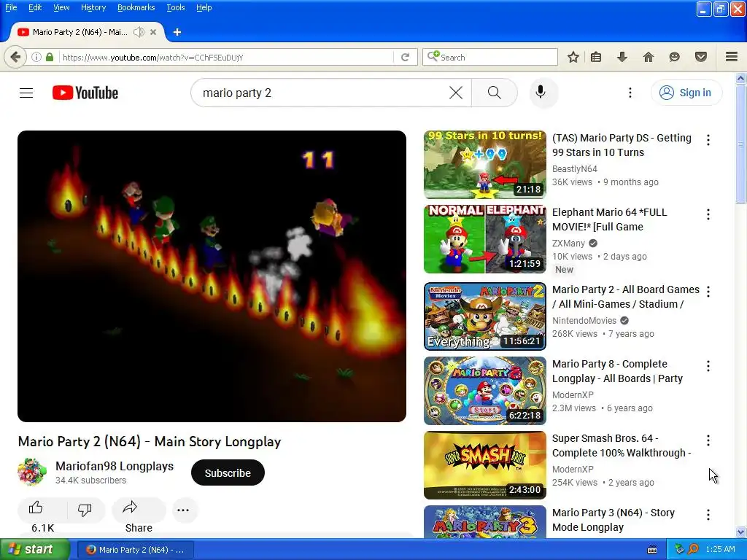Open options for Mario Party 2 All Board Games
The width and height of the screenshot is (747, 560).
708,292
